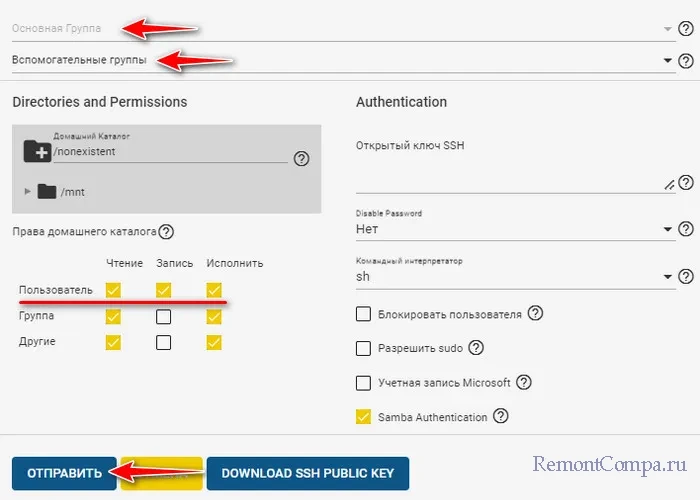Show help for Disable Password field

(685, 230)
